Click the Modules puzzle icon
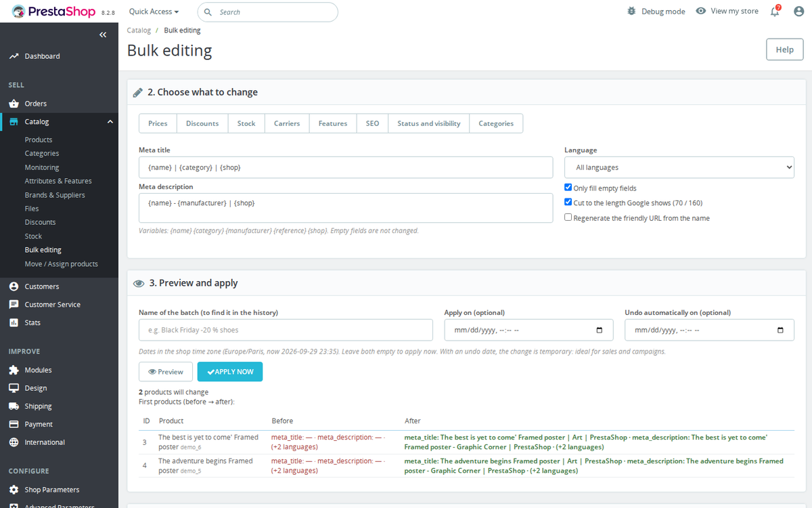 coord(14,370)
